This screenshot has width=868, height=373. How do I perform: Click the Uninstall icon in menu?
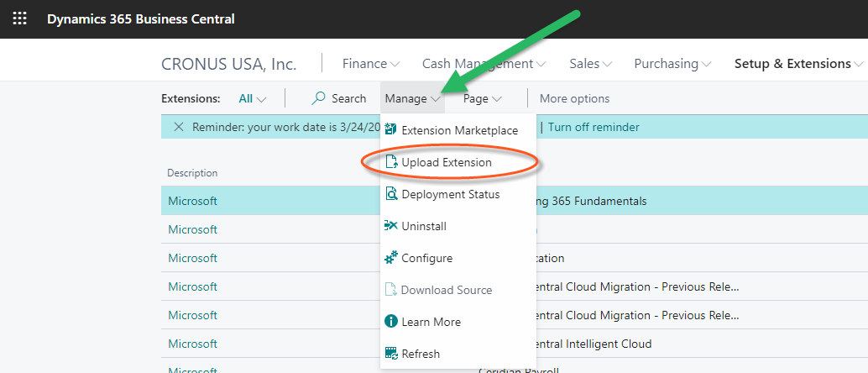(390, 226)
